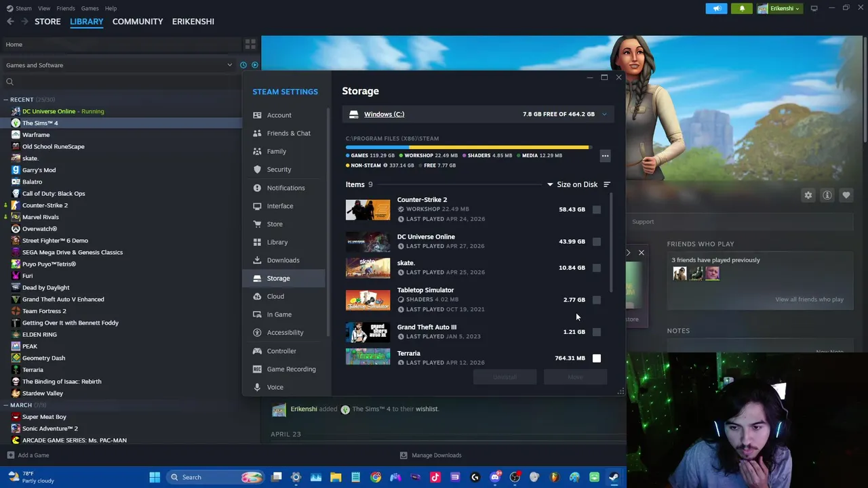Open the Games and Software filter dropdown
The height and width of the screenshot is (488, 868).
(x=119, y=65)
